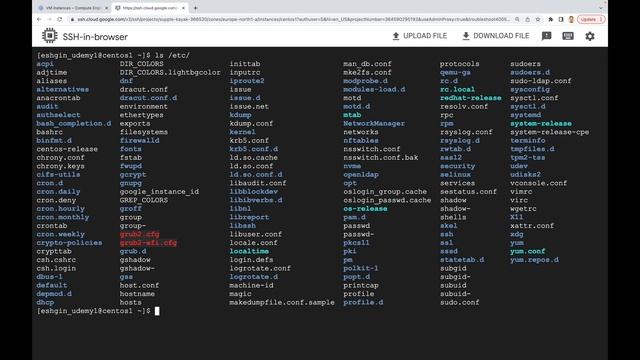Click the 'nsswitch.conf.bak' file name

coord(381,158)
